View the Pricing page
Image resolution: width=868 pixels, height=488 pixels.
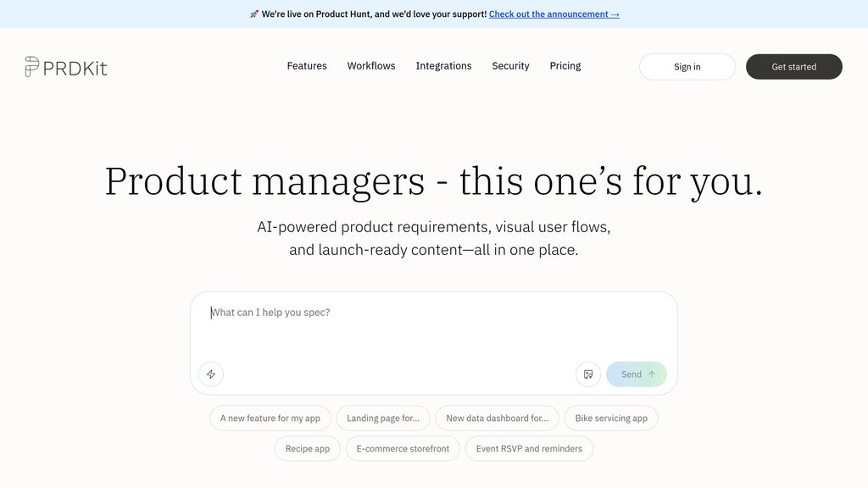[x=565, y=66]
